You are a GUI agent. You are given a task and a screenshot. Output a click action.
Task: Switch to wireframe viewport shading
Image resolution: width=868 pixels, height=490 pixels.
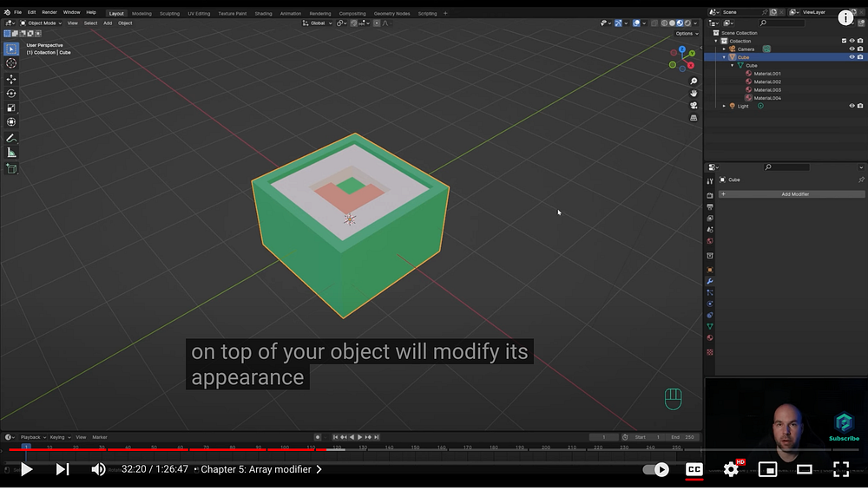click(x=664, y=23)
